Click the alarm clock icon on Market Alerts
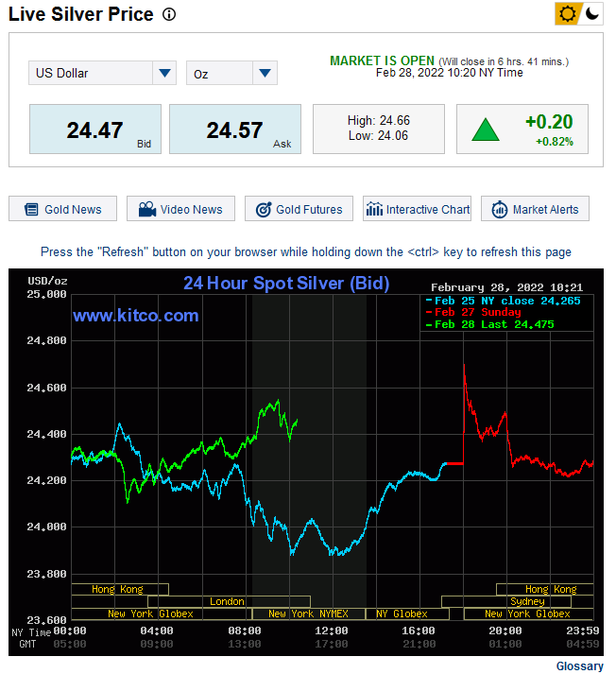Image resolution: width=616 pixels, height=674 pixels. coord(500,209)
